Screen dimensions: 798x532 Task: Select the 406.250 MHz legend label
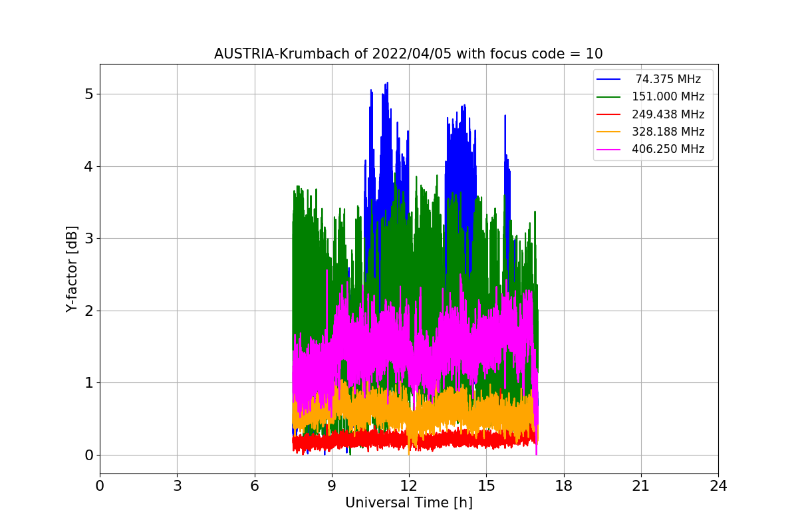668,149
